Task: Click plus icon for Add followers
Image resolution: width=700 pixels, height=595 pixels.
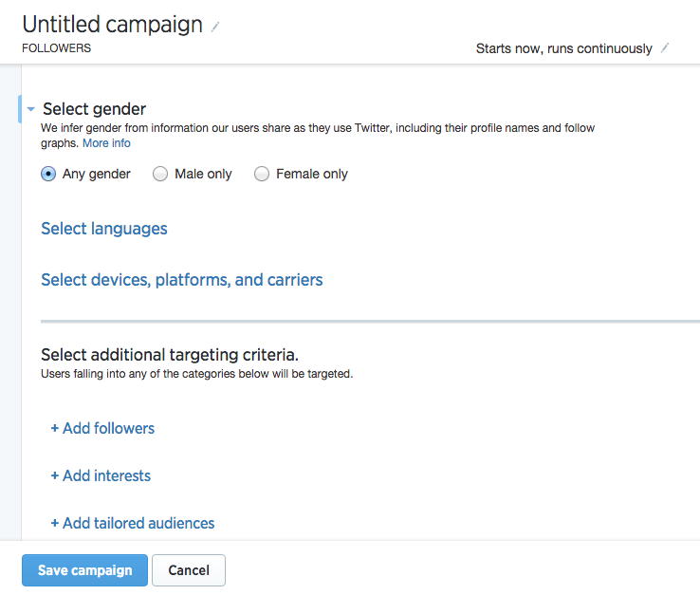Action: [54, 428]
